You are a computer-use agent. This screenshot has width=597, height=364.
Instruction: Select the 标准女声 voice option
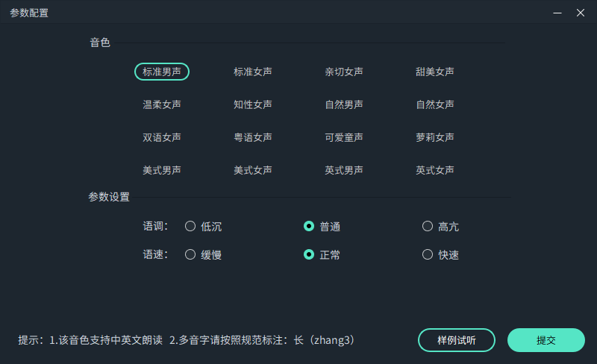[253, 72]
